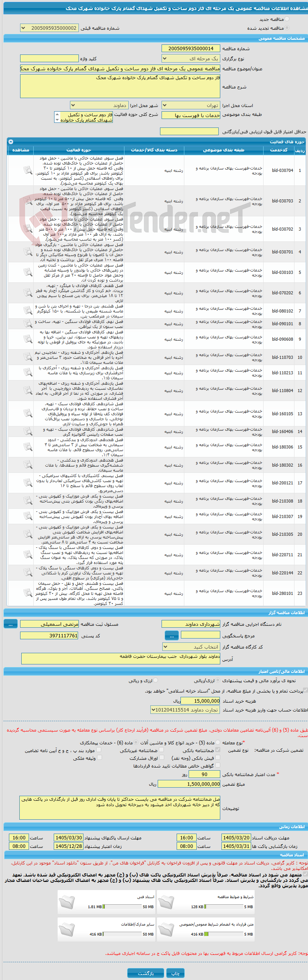Open the bank account تجارت دماوند dropdown
Viewport: 308px width, 980px height.
(185, 710)
